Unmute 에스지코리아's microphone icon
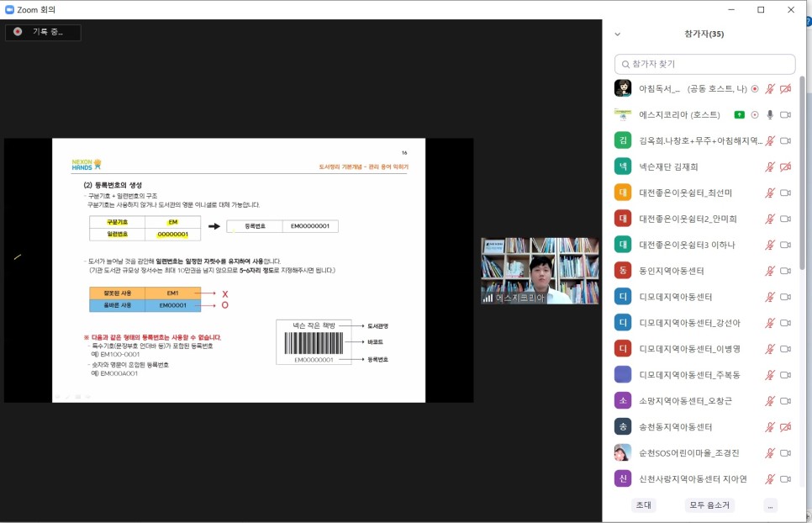 770,113
